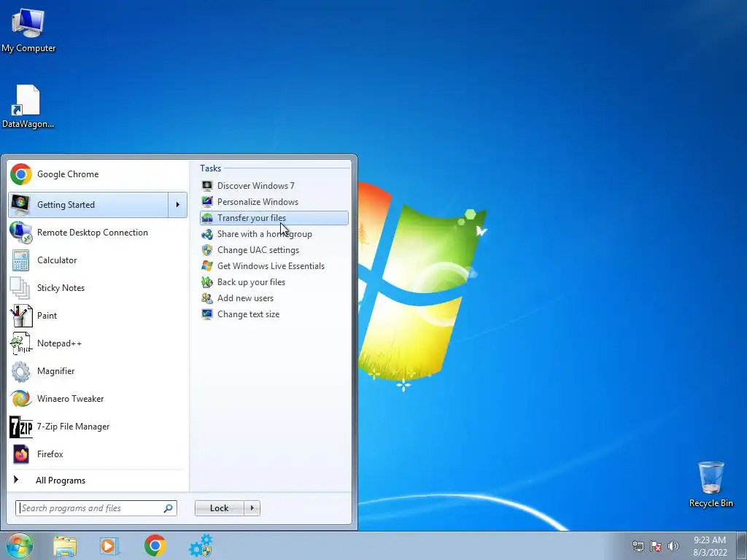Click Personalize Windows text
747x560 pixels.
click(x=258, y=202)
